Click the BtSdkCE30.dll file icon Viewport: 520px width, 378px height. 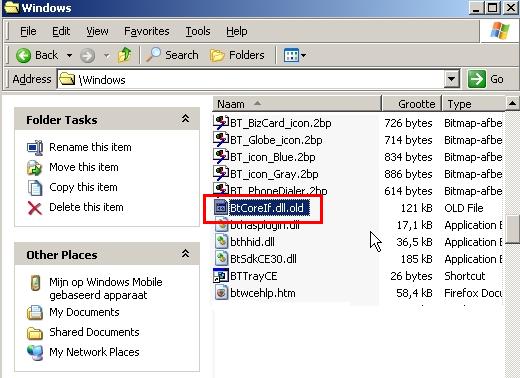(221, 258)
